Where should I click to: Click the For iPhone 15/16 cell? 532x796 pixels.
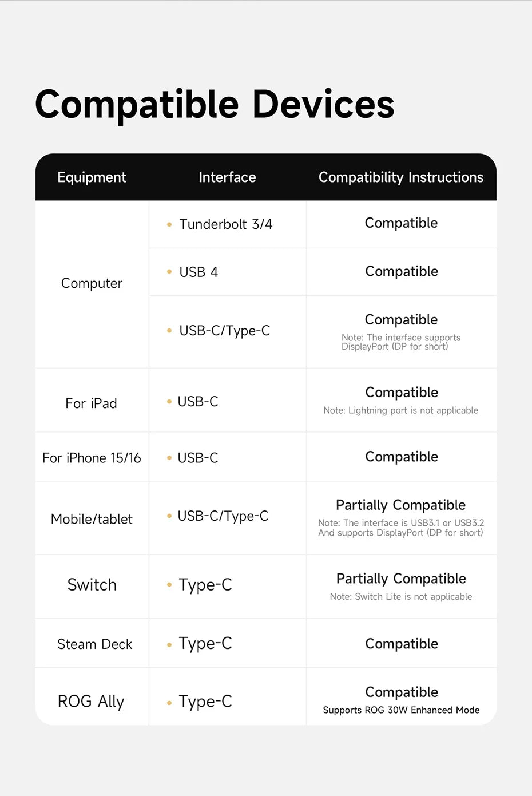pyautogui.click(x=92, y=458)
